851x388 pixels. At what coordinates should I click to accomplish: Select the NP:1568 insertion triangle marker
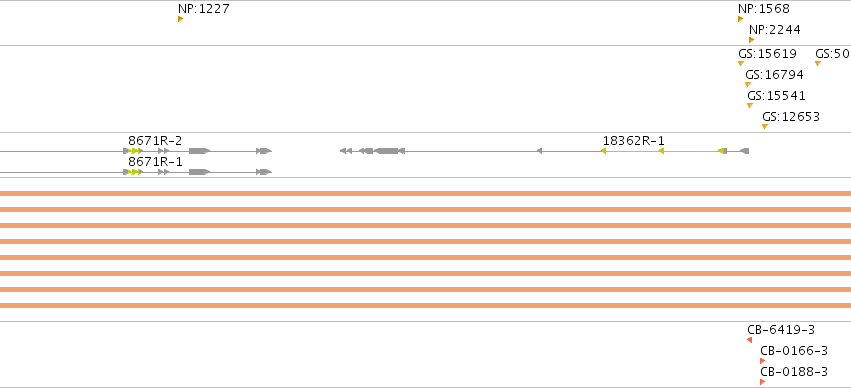pos(740,19)
